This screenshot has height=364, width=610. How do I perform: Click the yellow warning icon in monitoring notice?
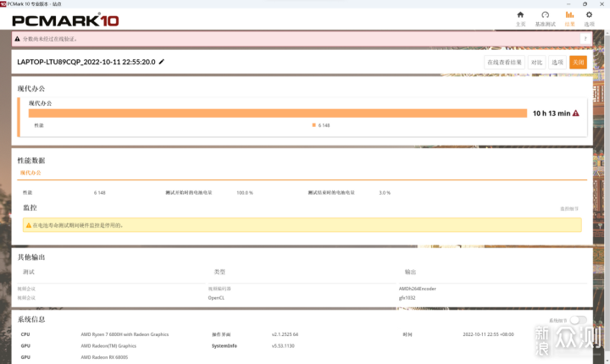coord(29,225)
